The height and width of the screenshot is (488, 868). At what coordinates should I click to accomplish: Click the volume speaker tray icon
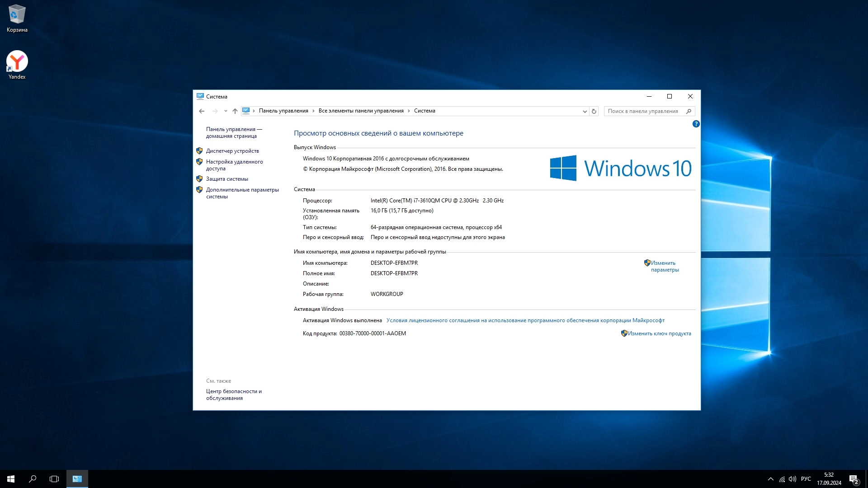793,479
